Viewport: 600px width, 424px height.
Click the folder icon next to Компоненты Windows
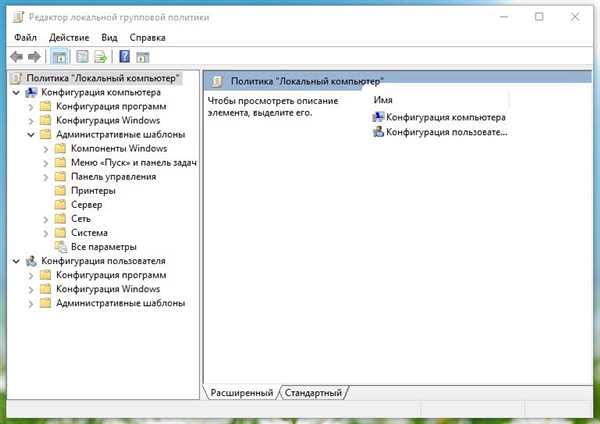tap(60, 148)
